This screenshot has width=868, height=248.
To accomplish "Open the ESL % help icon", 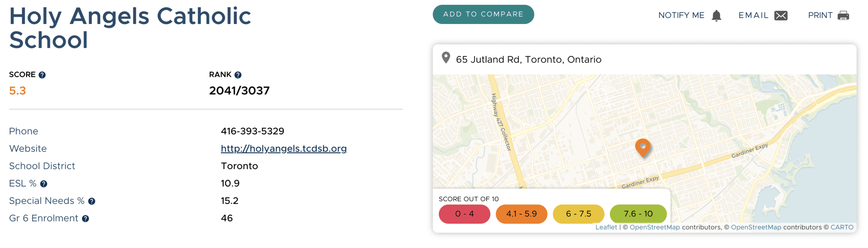I will [43, 184].
